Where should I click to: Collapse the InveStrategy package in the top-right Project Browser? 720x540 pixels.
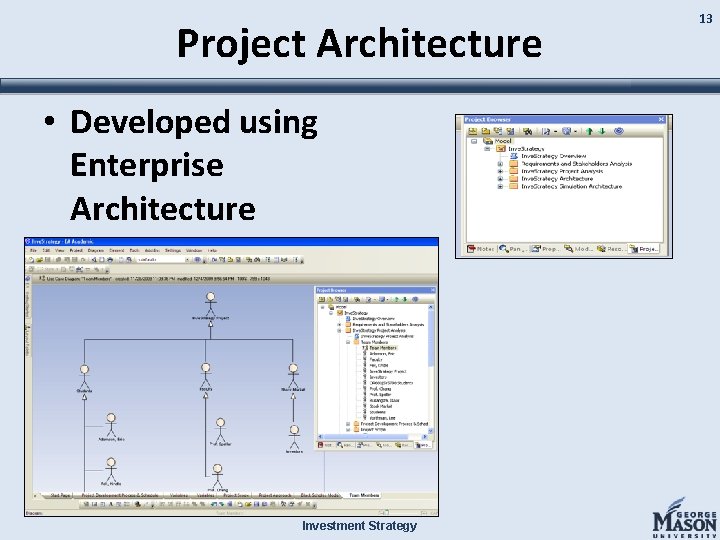click(488, 149)
